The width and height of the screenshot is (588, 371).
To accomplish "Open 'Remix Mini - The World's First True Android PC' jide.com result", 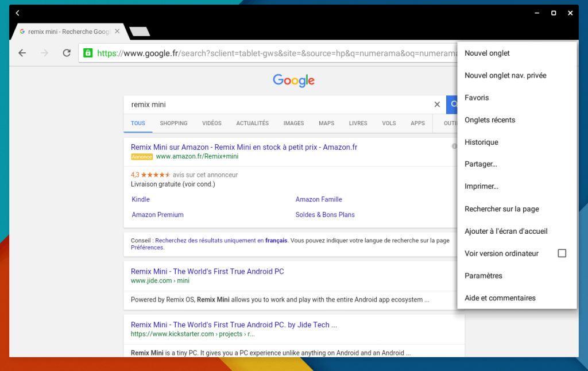I will 207,271.
